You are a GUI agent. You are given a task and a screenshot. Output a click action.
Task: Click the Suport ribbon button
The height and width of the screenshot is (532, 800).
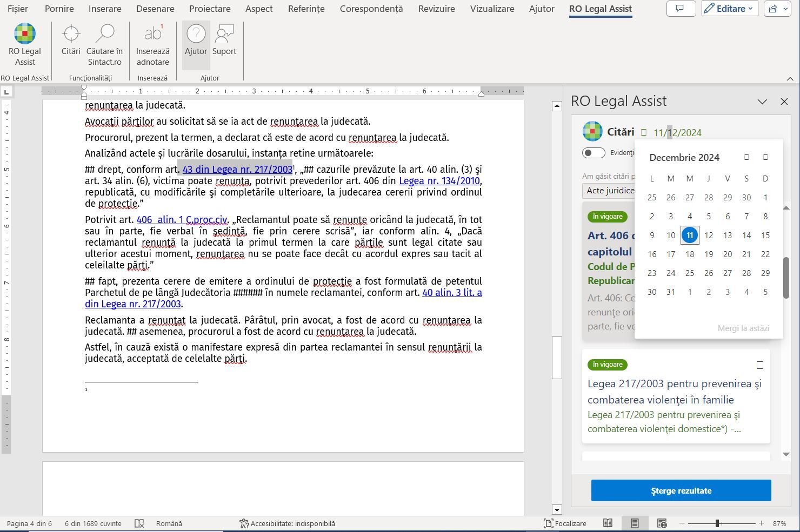[x=224, y=40]
